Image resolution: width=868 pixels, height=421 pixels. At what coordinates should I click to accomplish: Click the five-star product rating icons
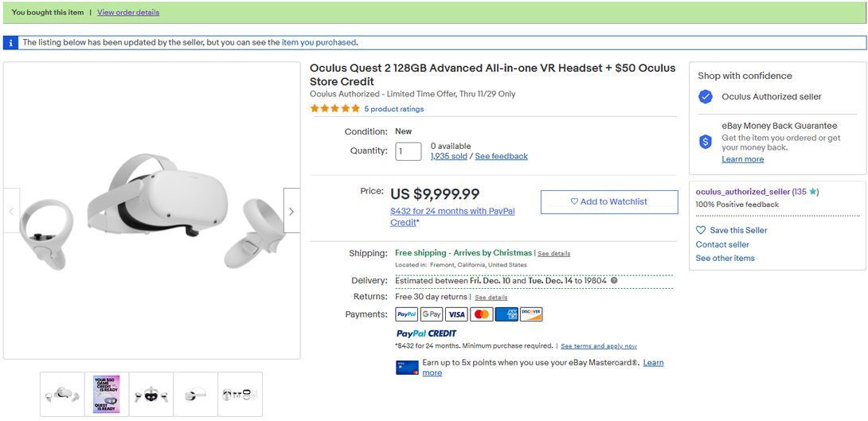tap(334, 109)
